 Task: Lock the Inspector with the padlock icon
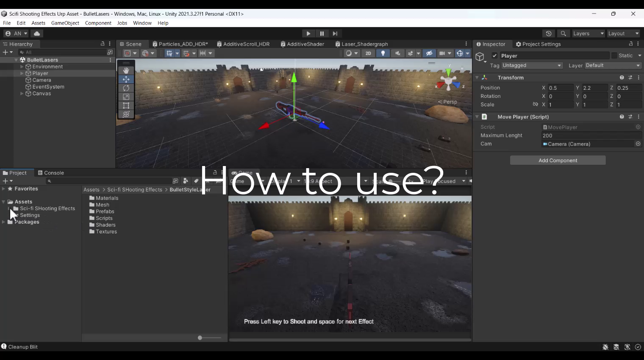630,44
